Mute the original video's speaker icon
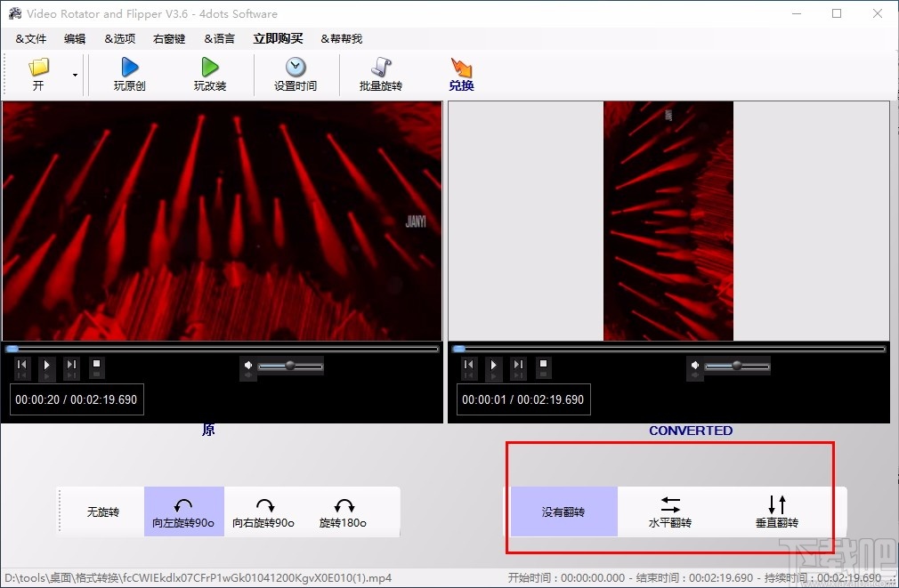Screen dimensions: 899x588 249,366
